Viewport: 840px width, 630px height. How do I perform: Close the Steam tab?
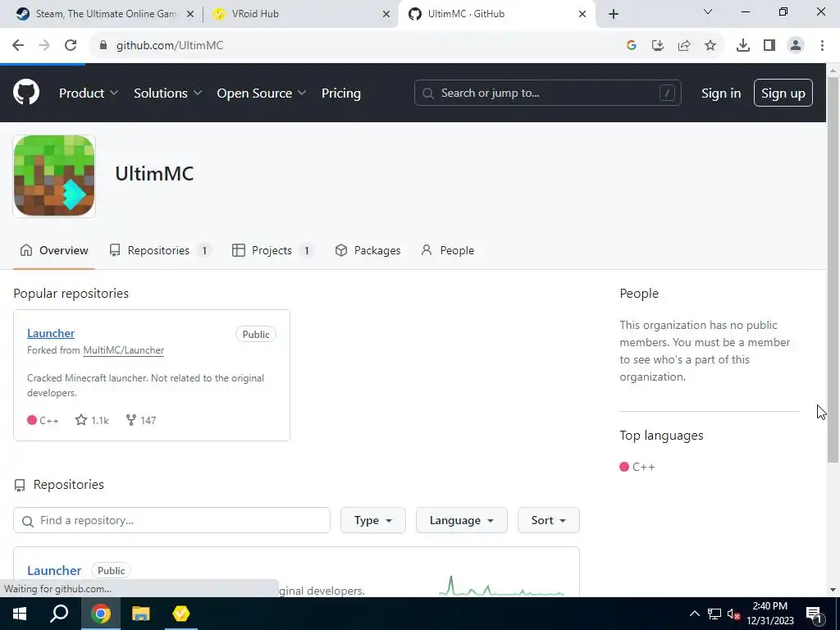coord(190,14)
